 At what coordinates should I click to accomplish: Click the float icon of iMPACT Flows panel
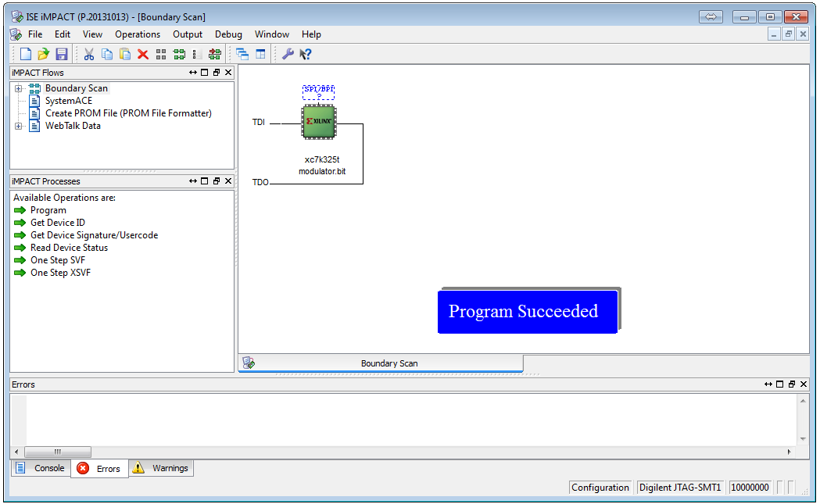[217, 73]
